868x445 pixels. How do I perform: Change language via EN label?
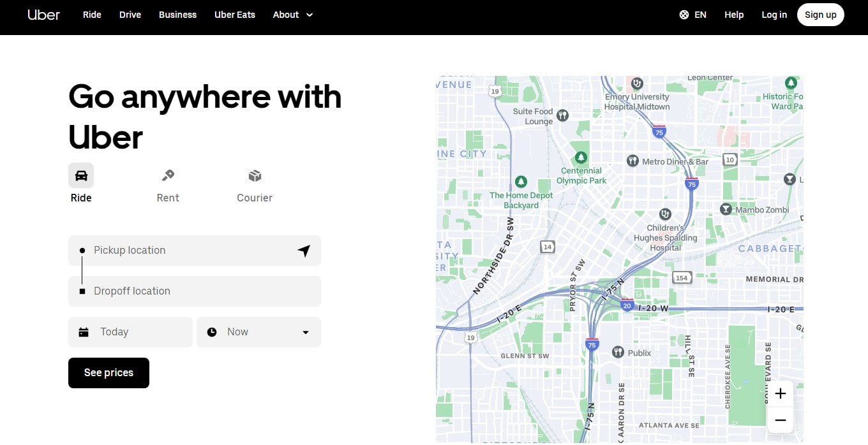pyautogui.click(x=700, y=15)
